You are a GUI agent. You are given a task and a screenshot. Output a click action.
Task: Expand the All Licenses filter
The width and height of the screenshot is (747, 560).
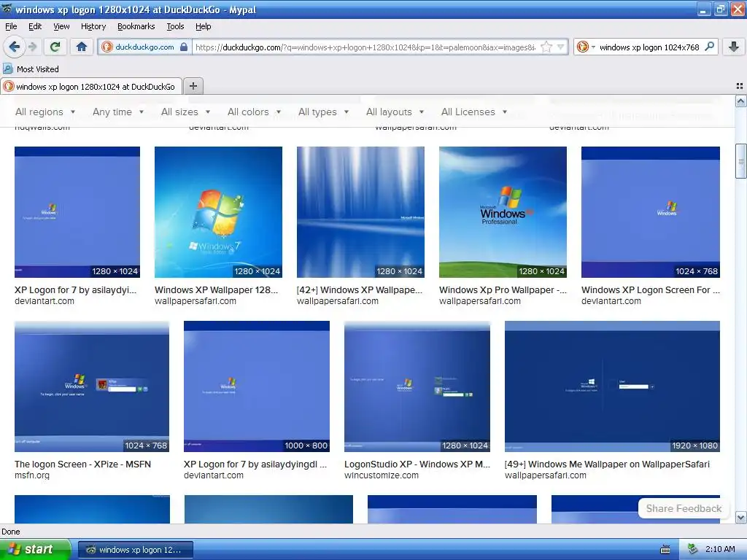coord(474,112)
